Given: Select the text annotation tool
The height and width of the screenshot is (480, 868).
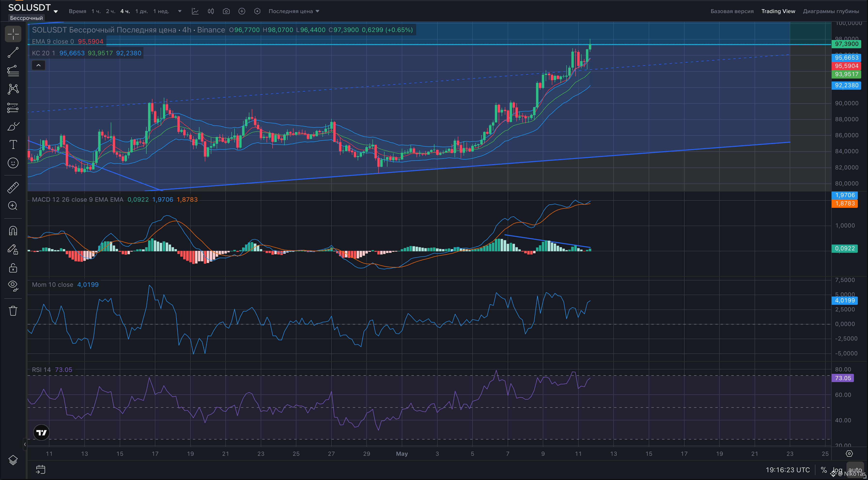Looking at the screenshot, I should coord(13,145).
